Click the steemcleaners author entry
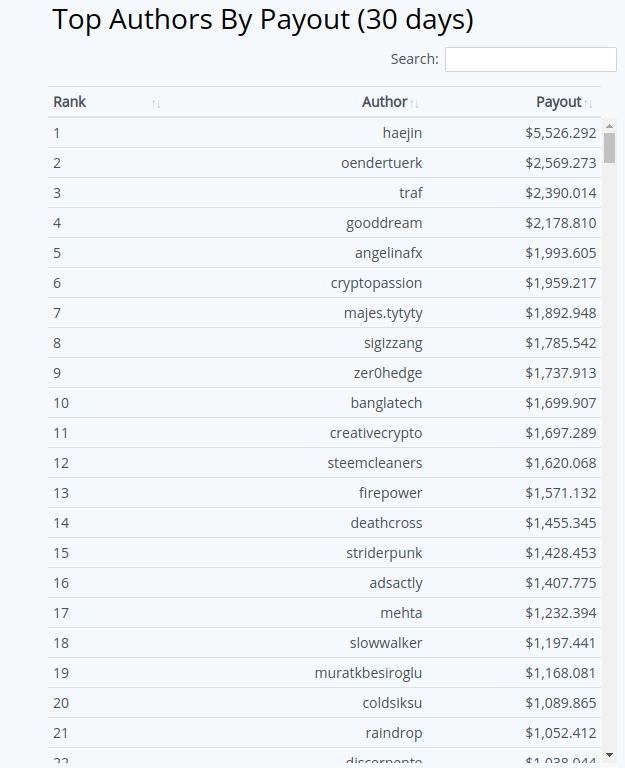 [x=375, y=463]
